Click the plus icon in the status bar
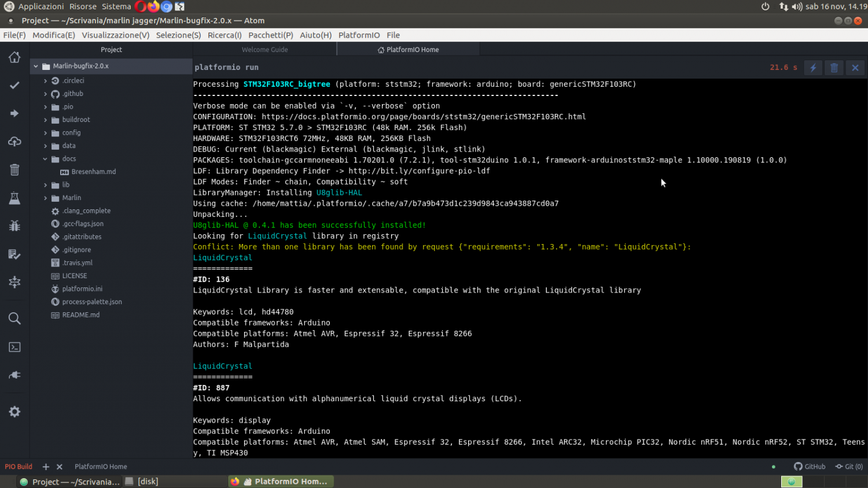Screen dimensions: 868x488 click(46, 467)
